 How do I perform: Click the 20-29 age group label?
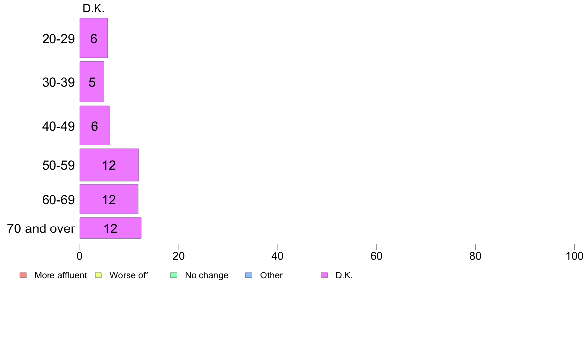(58, 39)
